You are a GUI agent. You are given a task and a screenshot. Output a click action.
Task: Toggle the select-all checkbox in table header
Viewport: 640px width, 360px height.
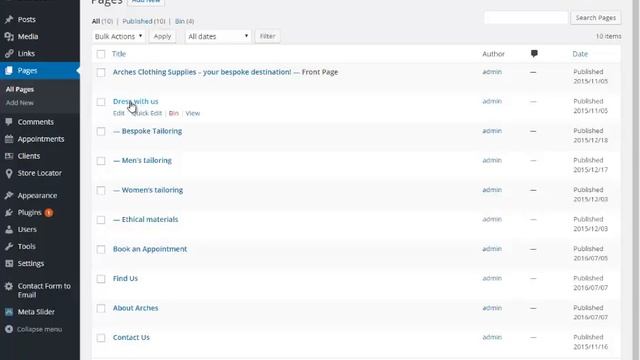coord(101,54)
